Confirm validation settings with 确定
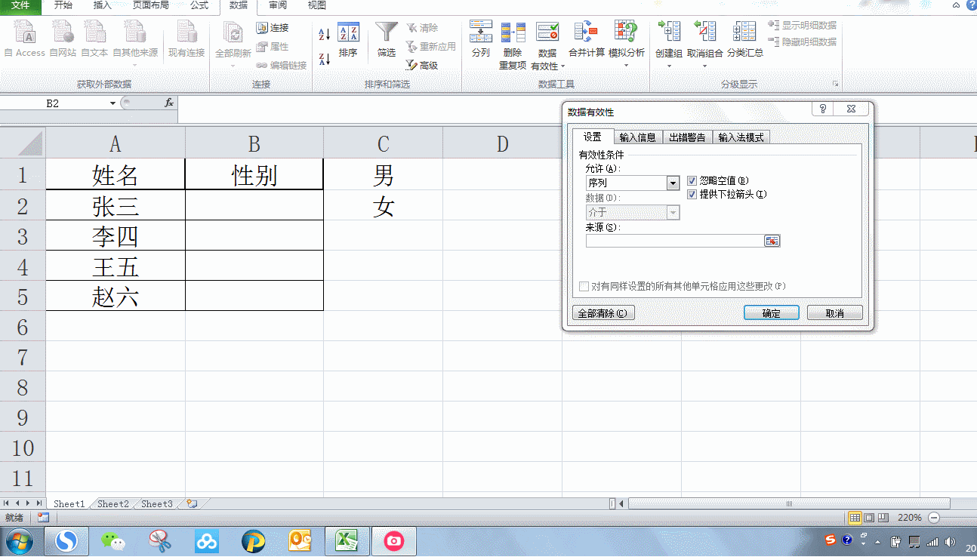Viewport: 977px width, 560px height. pos(771,312)
